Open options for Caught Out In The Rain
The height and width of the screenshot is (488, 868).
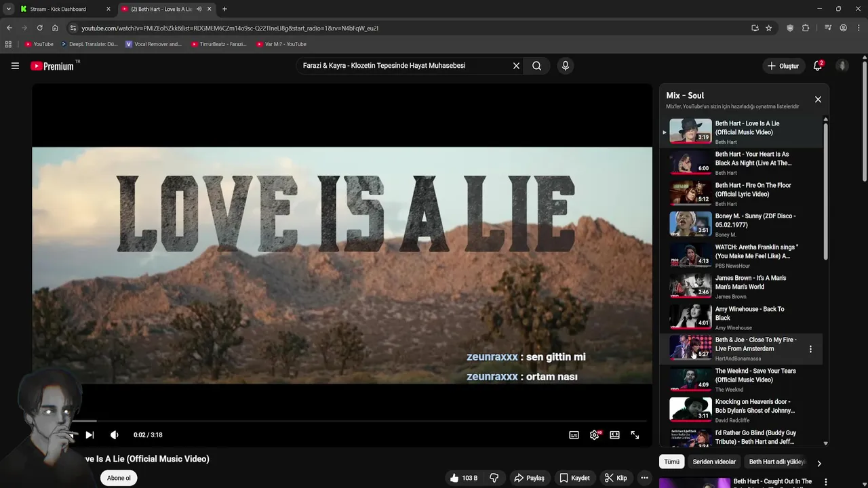[826, 482]
